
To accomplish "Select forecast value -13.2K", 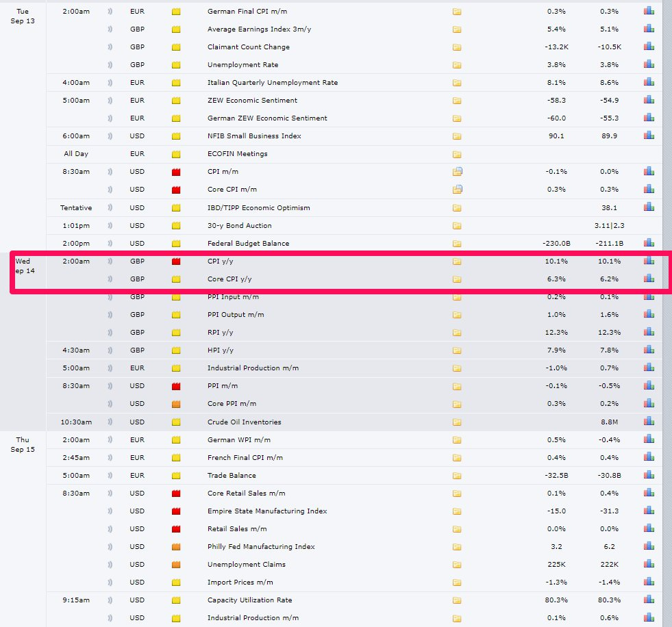I will (556, 47).
